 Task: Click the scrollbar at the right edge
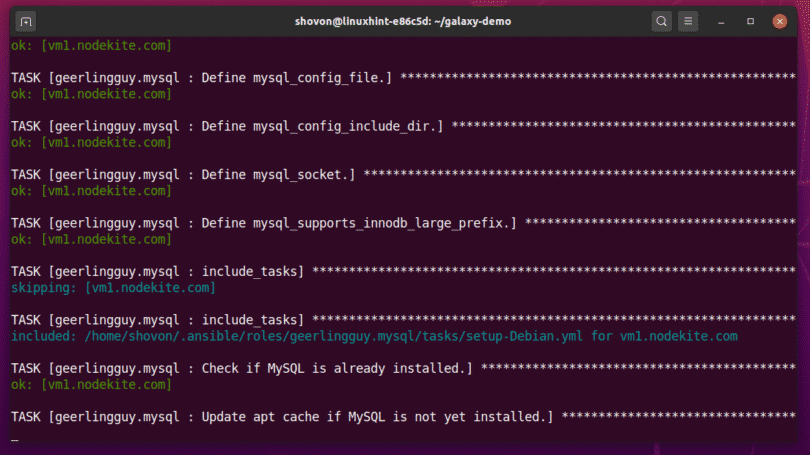pos(804,240)
